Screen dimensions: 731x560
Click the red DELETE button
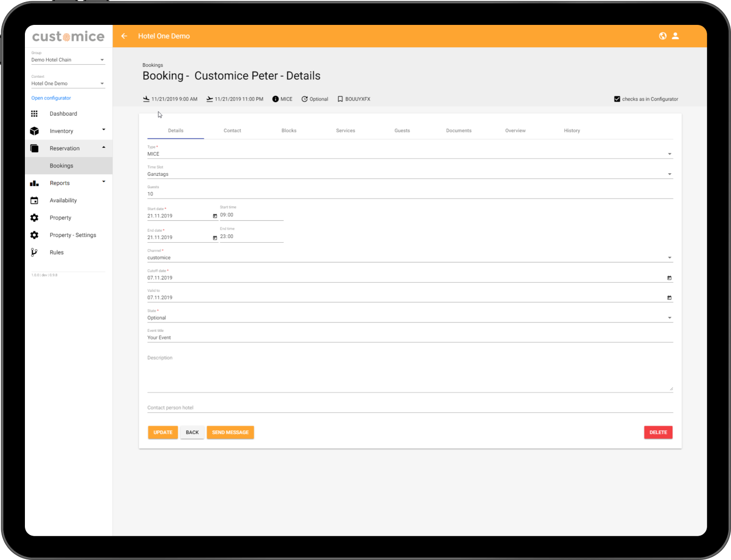tap(658, 432)
